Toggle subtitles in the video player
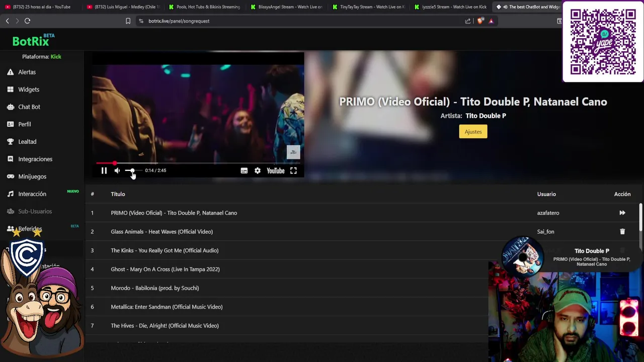Screen dimensions: 644x362 click(244, 170)
